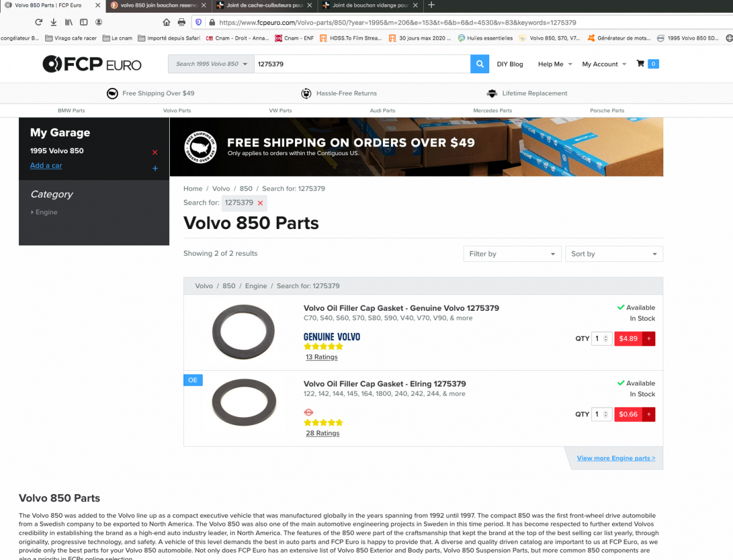Remove the 1995 Volvo 850 from My Garage
The width and height of the screenshot is (733, 560).
(x=155, y=151)
